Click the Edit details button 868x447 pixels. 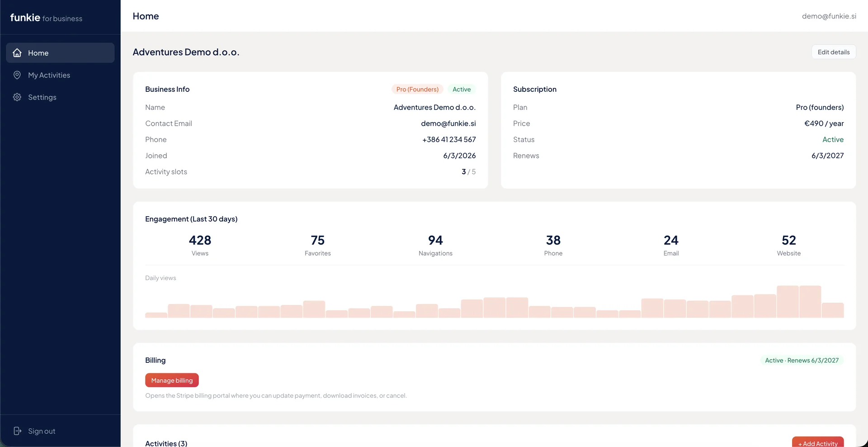[834, 52]
